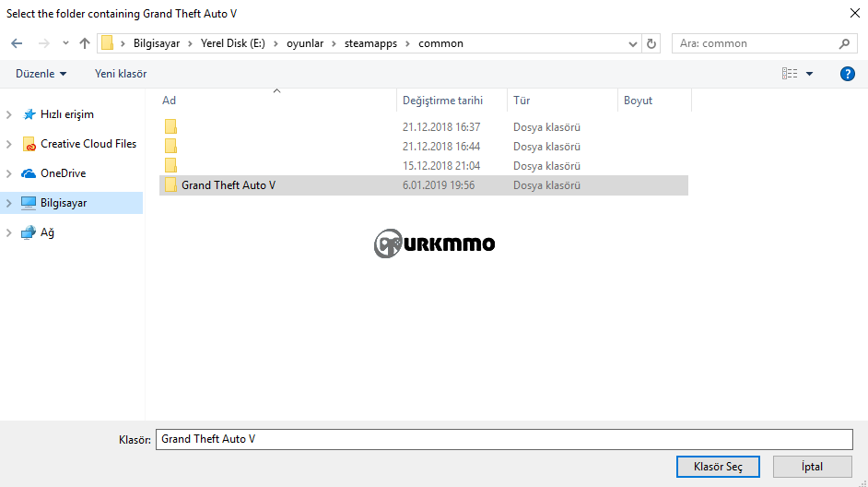Select OneDrive in the navigation pane
868x487 pixels.
[x=63, y=172]
